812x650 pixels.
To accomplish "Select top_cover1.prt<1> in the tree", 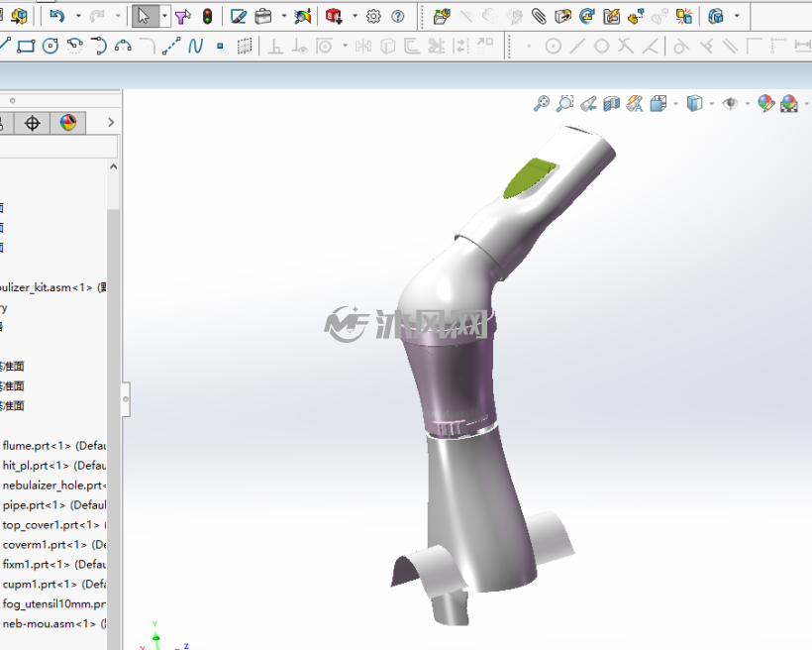I will [53, 525].
